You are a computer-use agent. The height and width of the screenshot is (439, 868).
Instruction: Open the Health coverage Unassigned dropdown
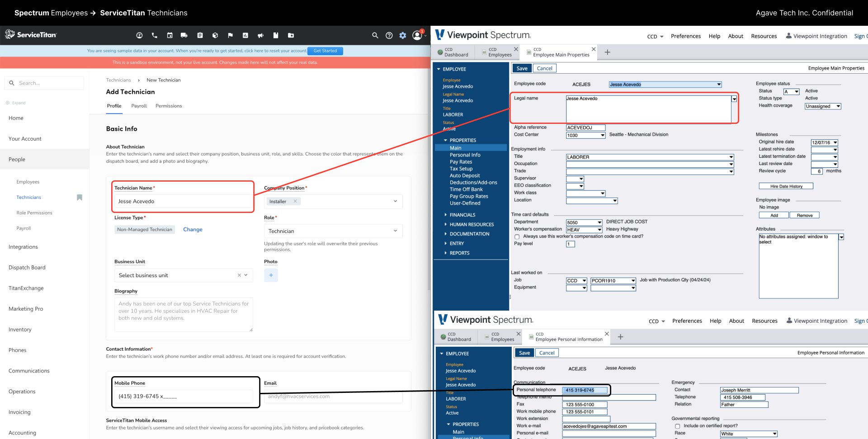[x=838, y=106]
